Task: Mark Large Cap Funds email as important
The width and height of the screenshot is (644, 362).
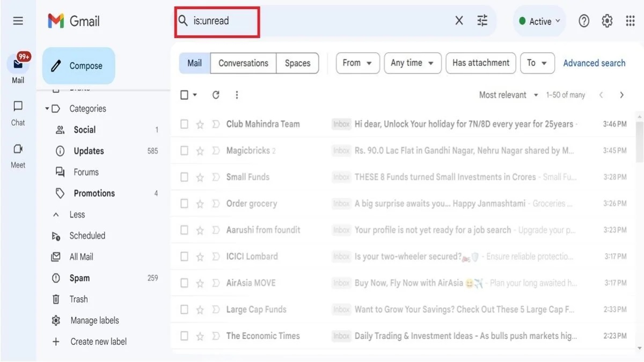Action: [216, 309]
